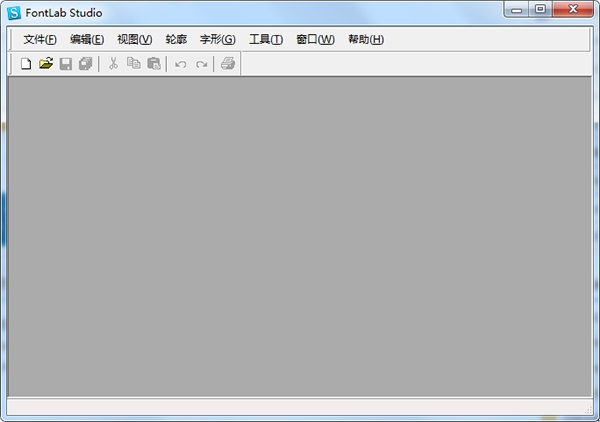Open the 窗口(W) menu

click(315, 39)
